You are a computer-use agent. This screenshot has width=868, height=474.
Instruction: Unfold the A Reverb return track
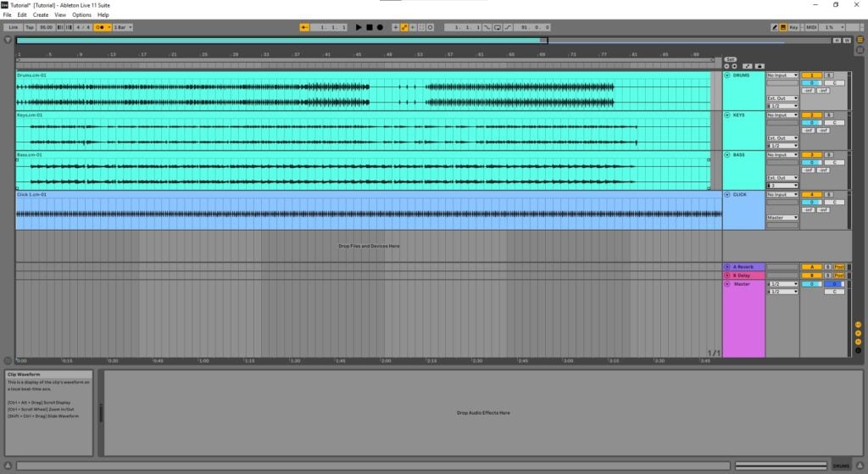[x=727, y=267]
